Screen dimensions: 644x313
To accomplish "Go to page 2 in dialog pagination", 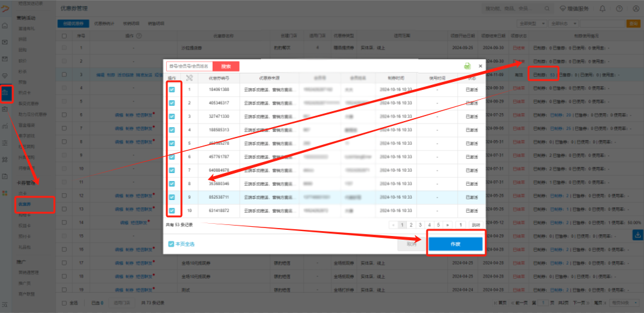I will tap(411, 225).
